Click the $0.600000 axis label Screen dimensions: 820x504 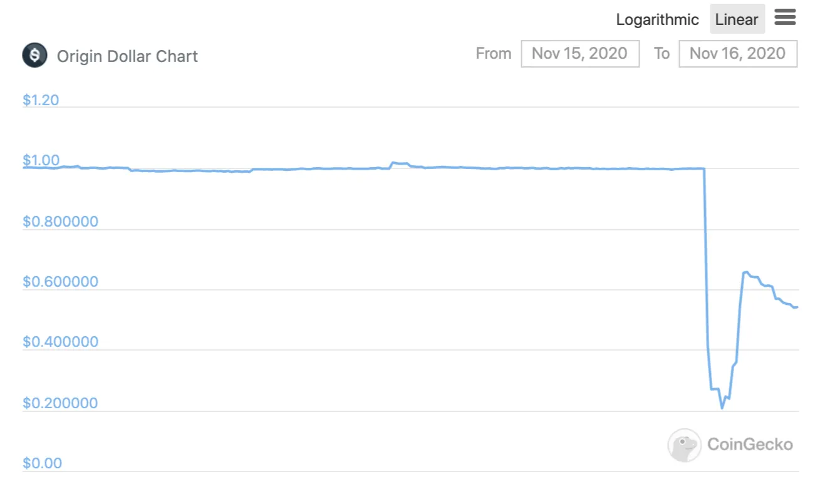coord(60,282)
